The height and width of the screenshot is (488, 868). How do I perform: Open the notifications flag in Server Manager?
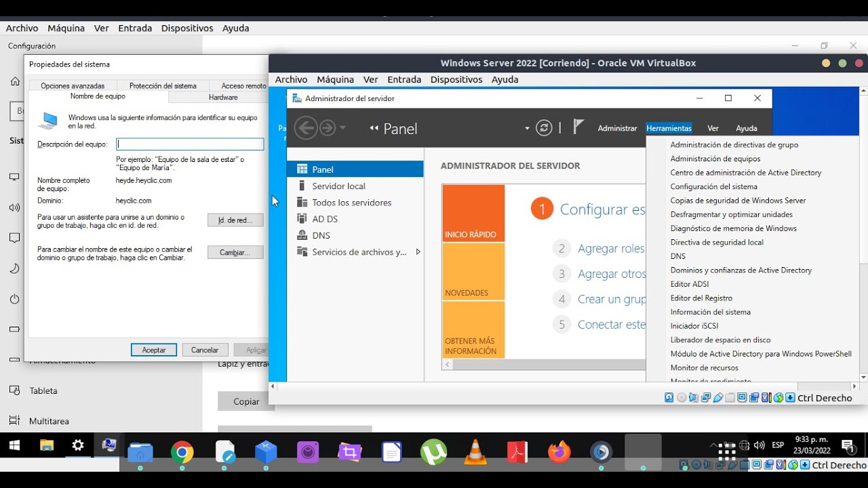coord(578,127)
